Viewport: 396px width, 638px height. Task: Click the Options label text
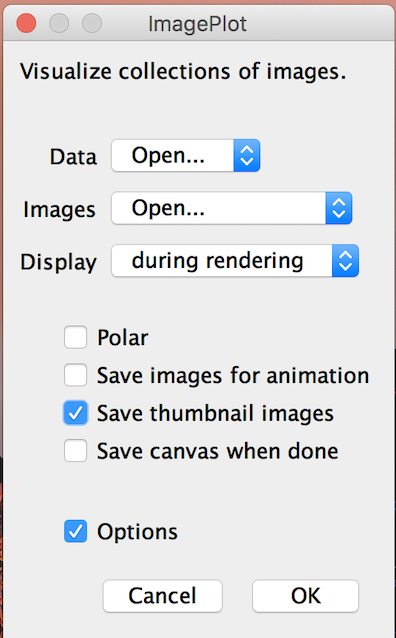137,532
